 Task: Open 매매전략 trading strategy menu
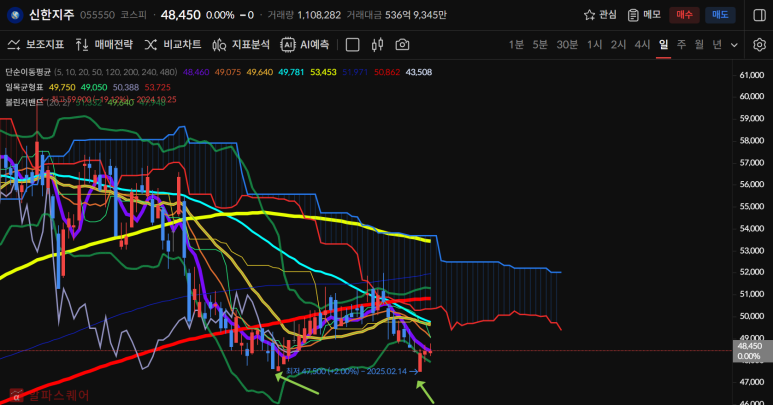[104, 45]
